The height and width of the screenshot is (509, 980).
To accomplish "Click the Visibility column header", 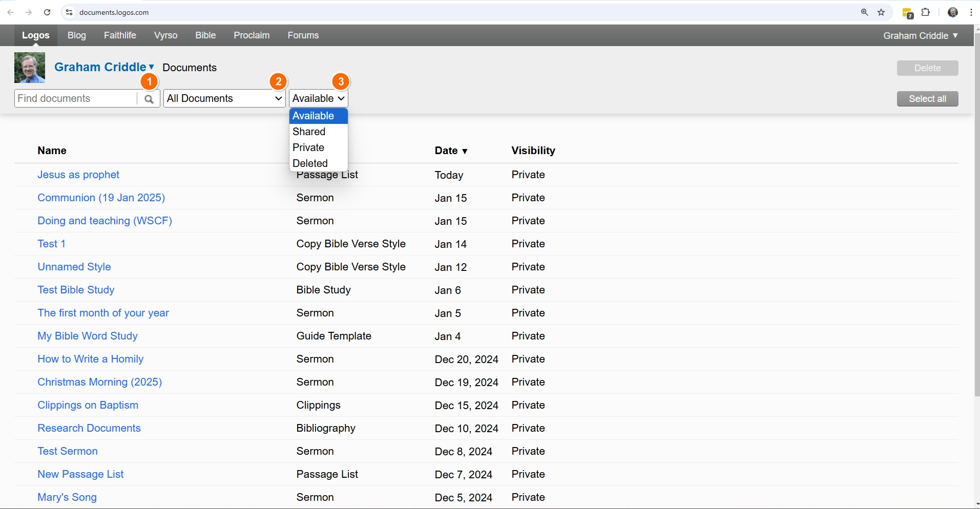I will point(533,151).
